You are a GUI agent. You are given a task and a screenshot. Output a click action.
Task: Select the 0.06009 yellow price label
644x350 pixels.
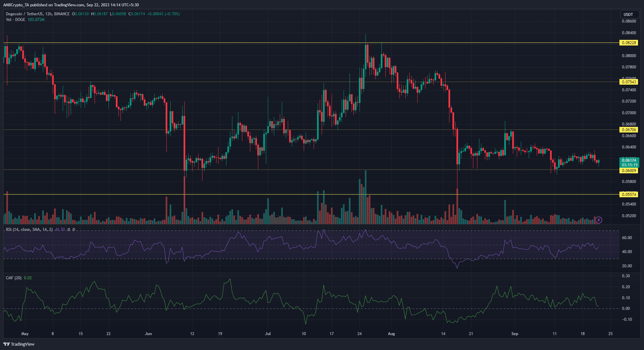(x=629, y=170)
